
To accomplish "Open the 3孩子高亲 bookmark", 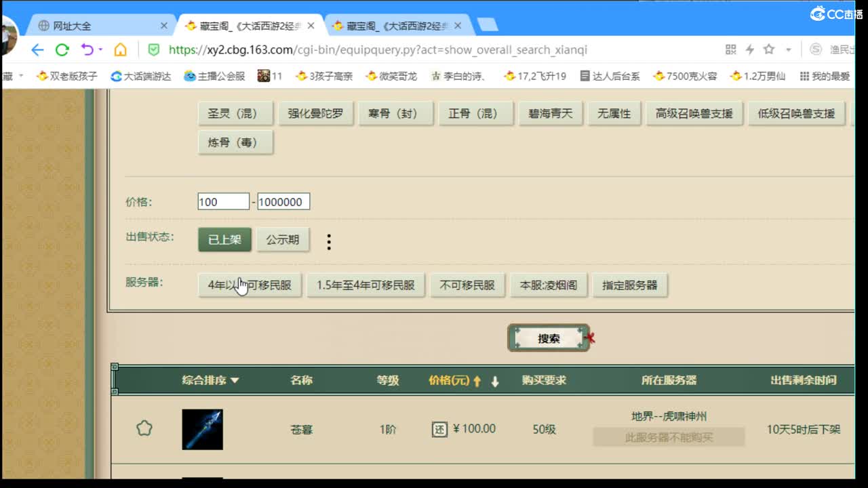I will (x=324, y=76).
